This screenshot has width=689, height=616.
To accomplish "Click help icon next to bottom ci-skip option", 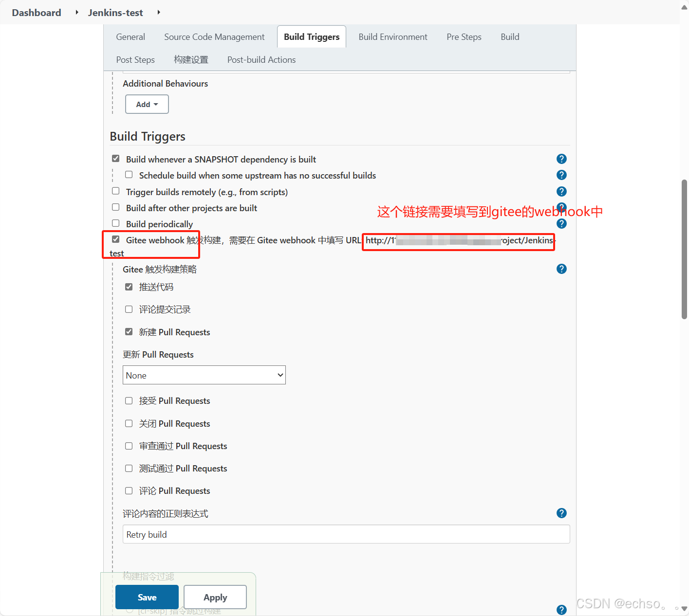I will click(561, 610).
